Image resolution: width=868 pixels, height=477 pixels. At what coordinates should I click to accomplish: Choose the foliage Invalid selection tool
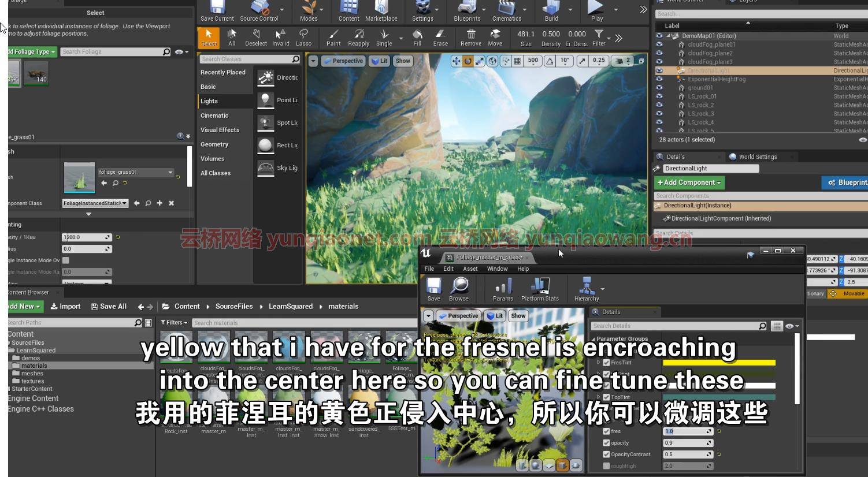click(281, 38)
